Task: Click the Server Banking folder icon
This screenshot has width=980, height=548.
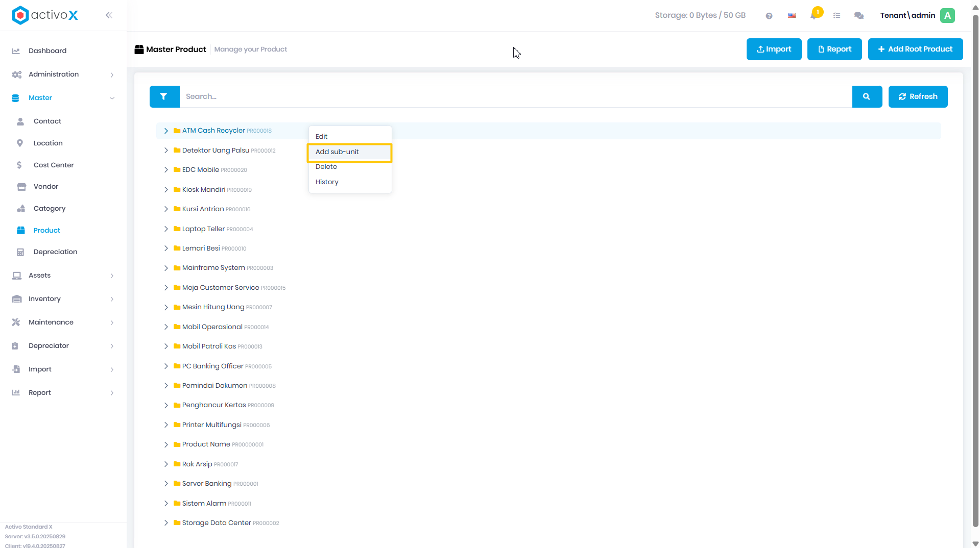Action: click(177, 484)
